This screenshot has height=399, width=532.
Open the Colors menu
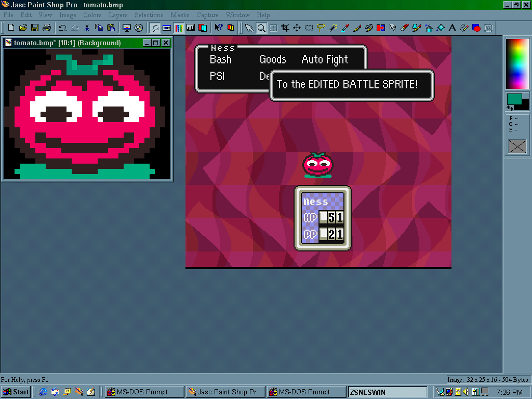92,15
